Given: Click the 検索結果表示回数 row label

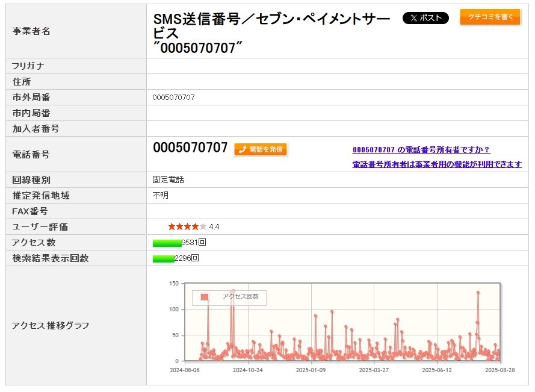Looking at the screenshot, I should 51,258.
